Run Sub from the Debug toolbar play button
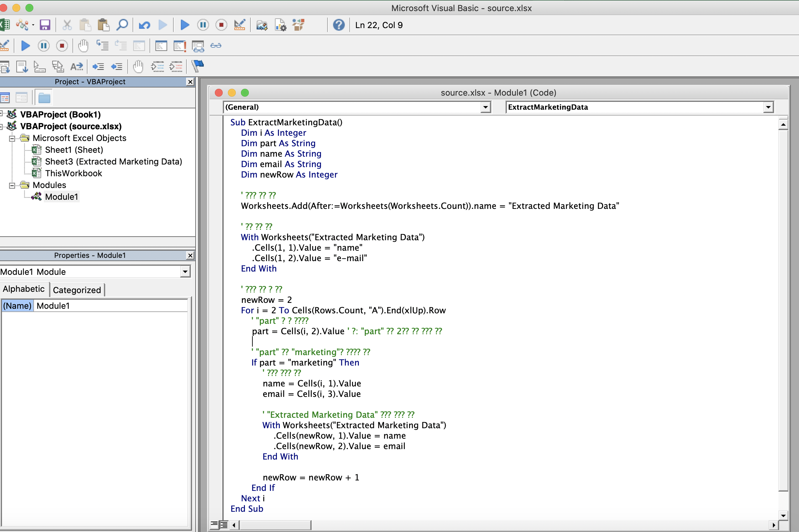 point(25,45)
